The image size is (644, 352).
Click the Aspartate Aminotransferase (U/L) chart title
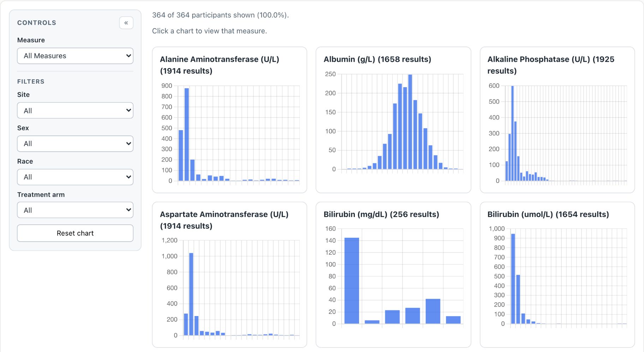pos(224,220)
